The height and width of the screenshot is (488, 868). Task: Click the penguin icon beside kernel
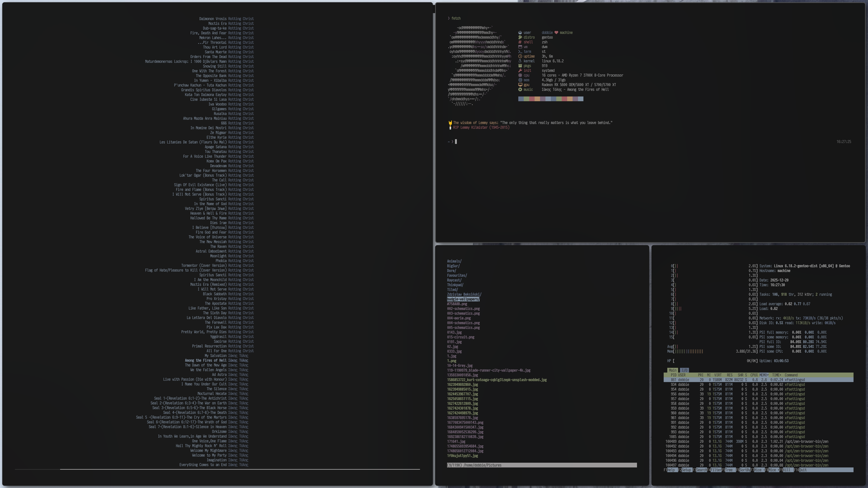[520, 61]
